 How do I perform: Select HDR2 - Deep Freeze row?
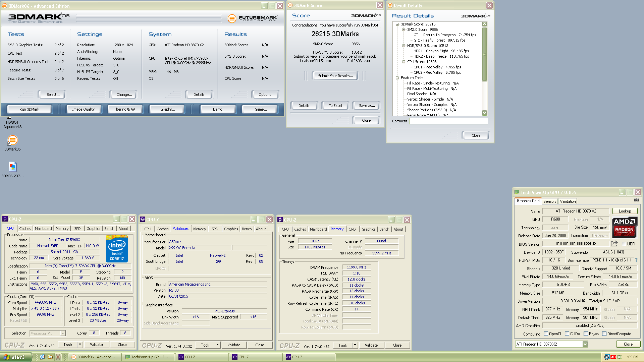pyautogui.click(x=441, y=56)
